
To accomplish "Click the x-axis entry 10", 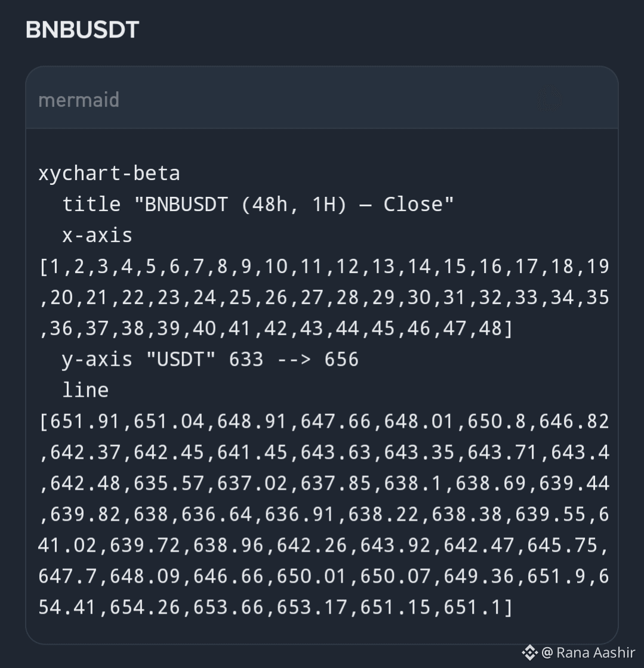I will (276, 267).
